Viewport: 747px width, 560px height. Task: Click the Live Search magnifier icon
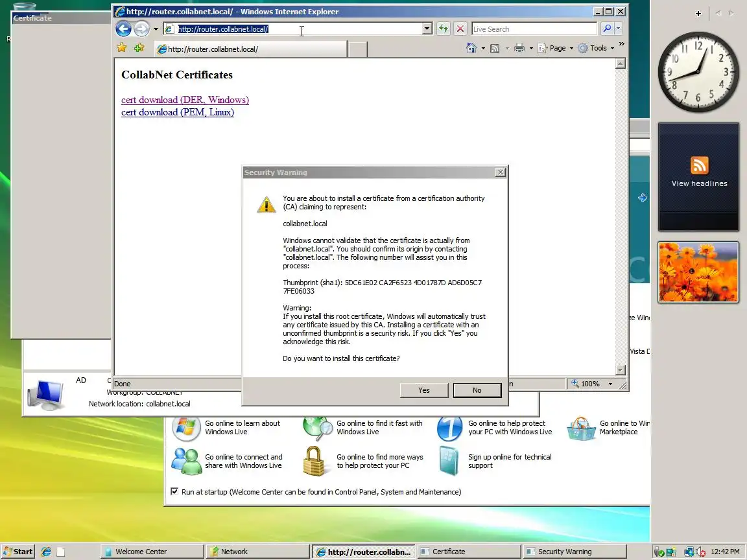tap(606, 29)
